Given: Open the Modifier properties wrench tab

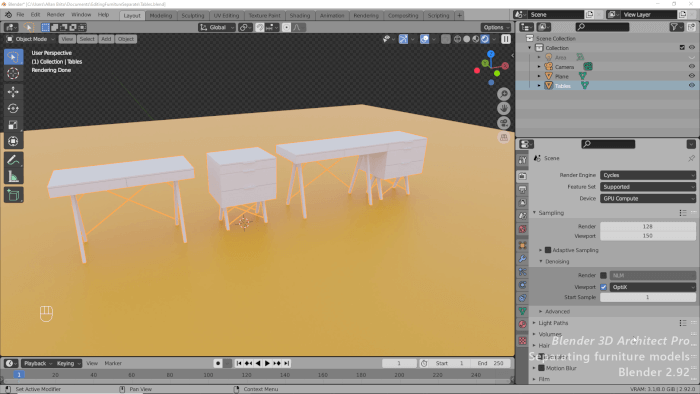Looking at the screenshot, I should click(x=522, y=258).
